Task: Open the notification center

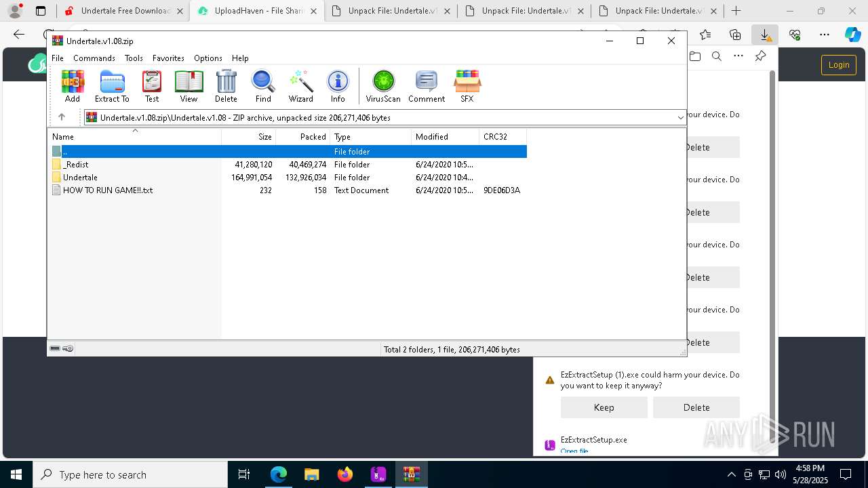Action: coord(846,474)
